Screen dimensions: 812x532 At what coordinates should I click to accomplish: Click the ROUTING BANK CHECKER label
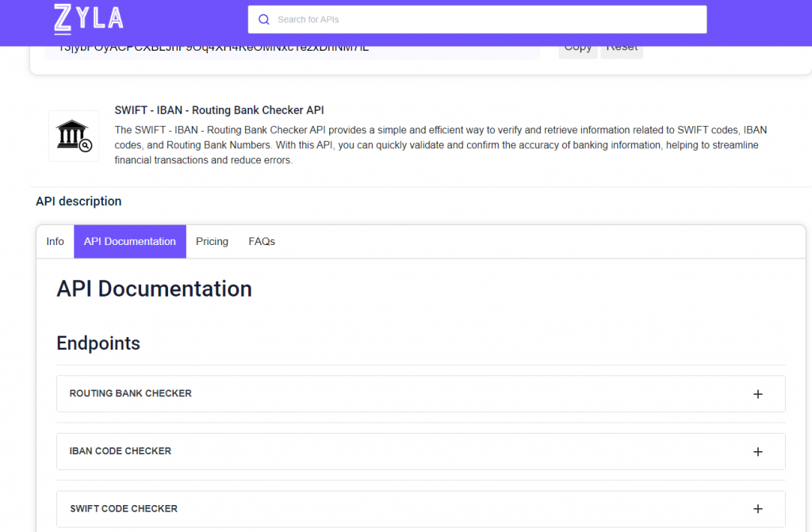click(131, 394)
